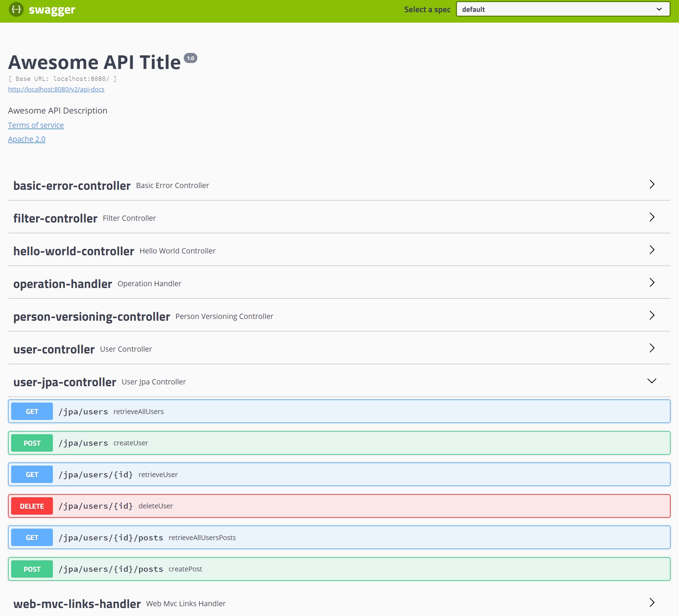This screenshot has height=616, width=679.
Task: Click the Swagger logo icon
Action: point(16,9)
